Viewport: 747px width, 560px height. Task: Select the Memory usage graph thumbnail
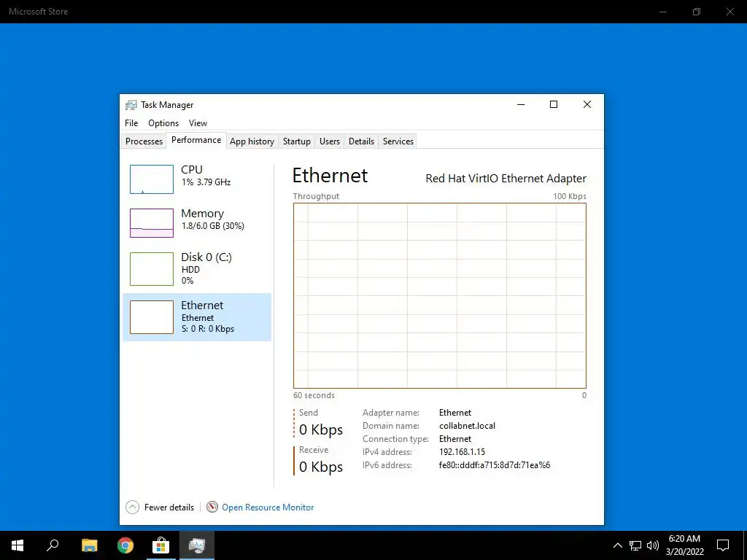[152, 223]
